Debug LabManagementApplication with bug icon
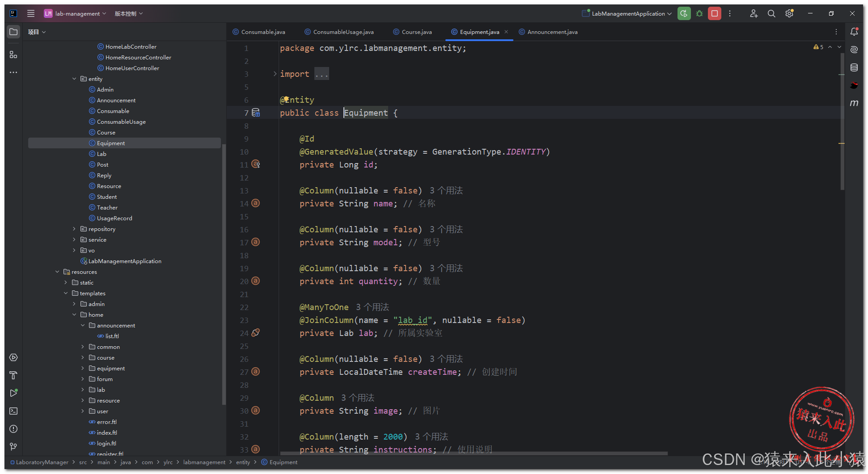 (x=699, y=13)
